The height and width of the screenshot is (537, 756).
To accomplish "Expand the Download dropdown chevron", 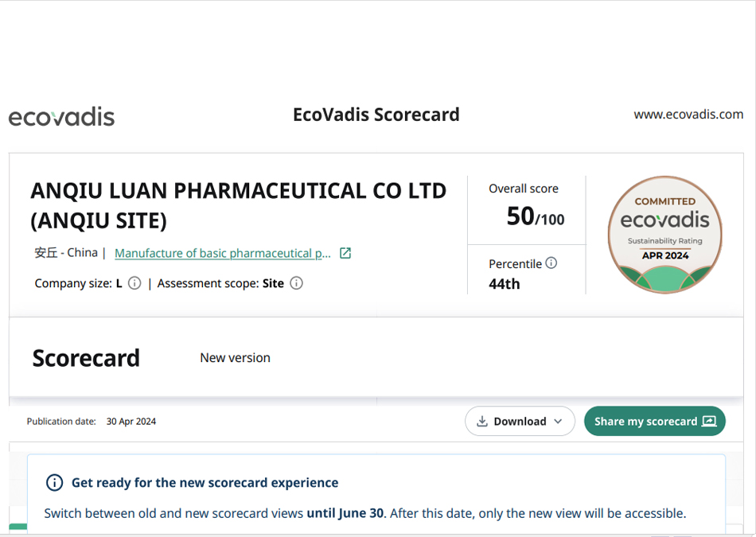I will click(559, 422).
